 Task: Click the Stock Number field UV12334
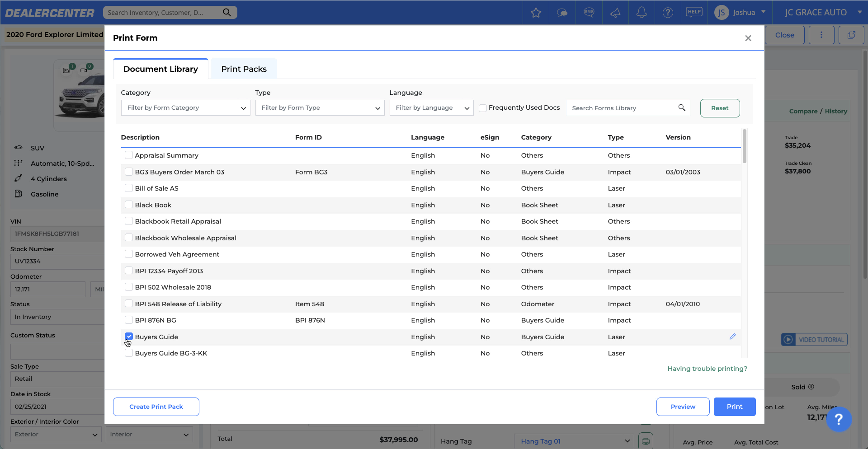point(57,261)
